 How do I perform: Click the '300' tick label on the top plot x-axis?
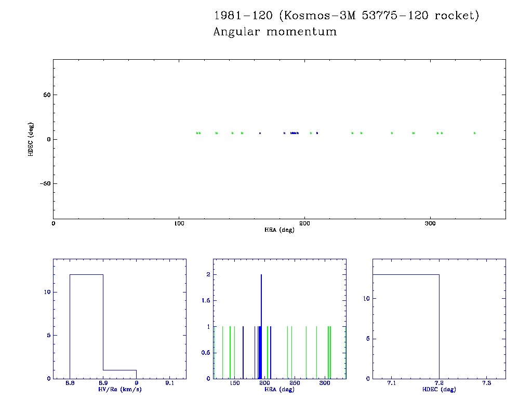point(430,223)
